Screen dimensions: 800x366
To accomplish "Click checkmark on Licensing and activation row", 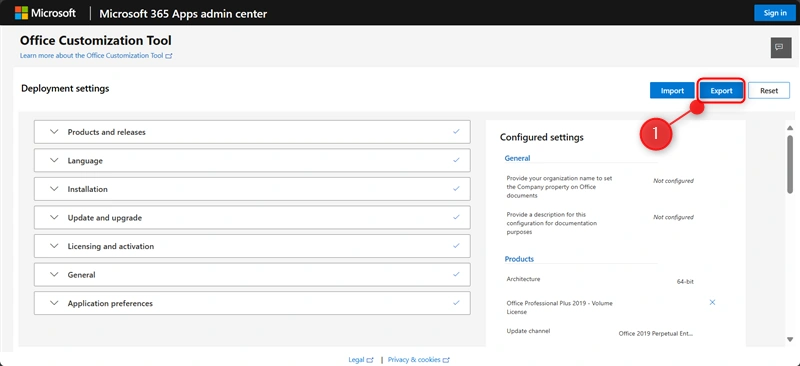I will coord(456,246).
